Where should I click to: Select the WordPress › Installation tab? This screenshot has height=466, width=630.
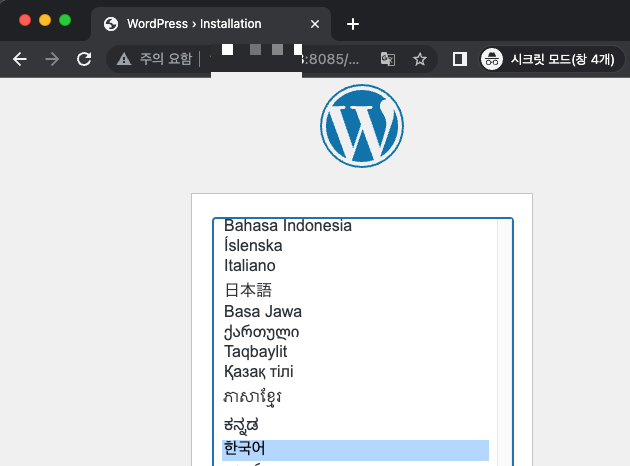(211, 24)
